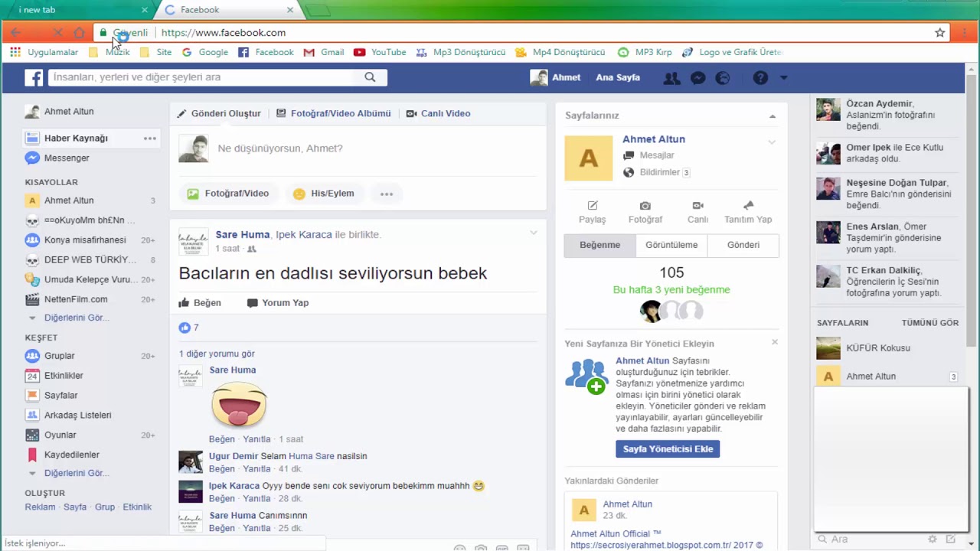Open NettenFilm.com shortcut

tap(76, 299)
